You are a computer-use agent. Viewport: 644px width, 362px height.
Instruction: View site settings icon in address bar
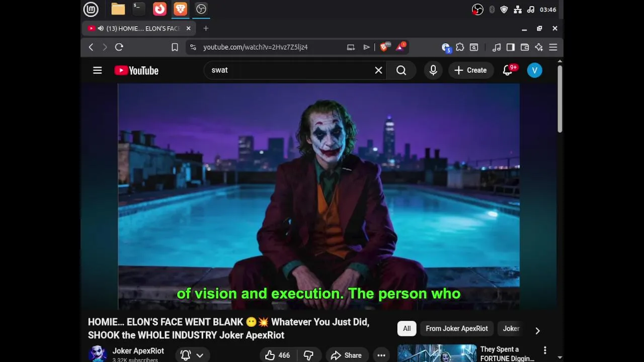point(193,47)
